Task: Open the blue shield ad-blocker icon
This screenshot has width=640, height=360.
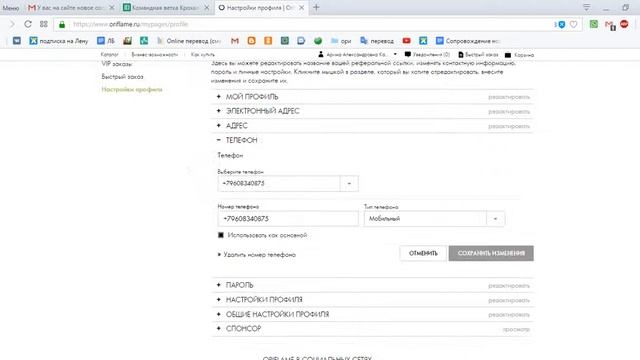Action: pyautogui.click(x=561, y=24)
